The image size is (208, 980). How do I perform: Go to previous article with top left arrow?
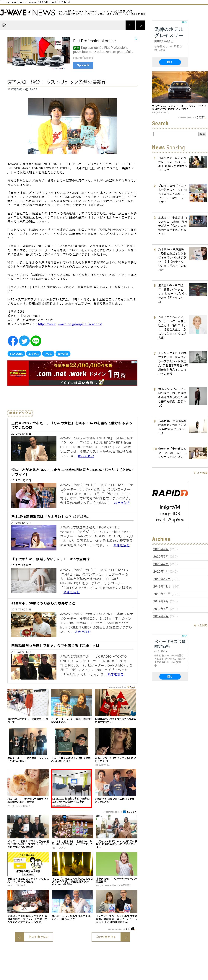pyautogui.click(x=130, y=25)
